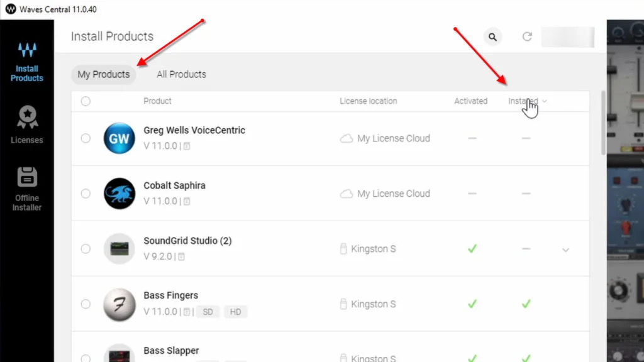Select the Cobalt Saphira radio button
The height and width of the screenshot is (362, 644).
tap(86, 194)
